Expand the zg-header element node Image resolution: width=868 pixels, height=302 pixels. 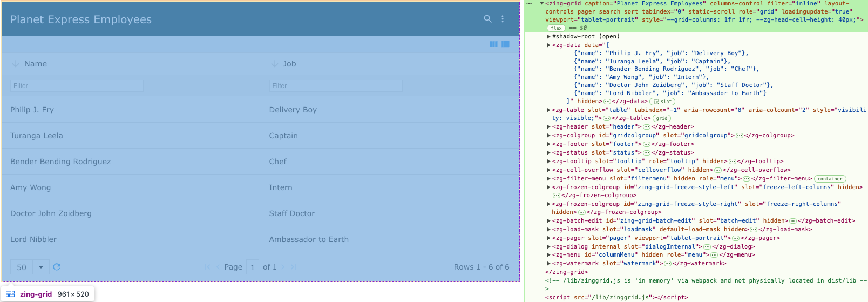coord(549,127)
